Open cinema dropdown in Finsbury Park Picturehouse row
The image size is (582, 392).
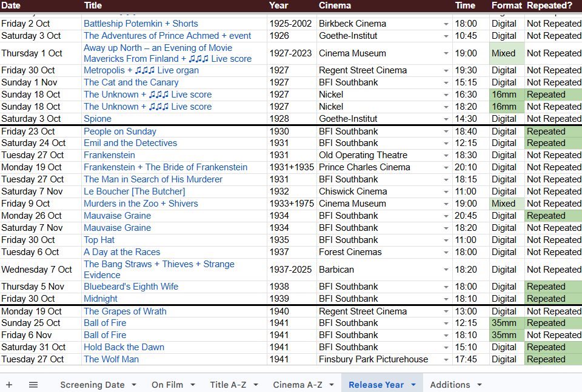[x=446, y=360]
